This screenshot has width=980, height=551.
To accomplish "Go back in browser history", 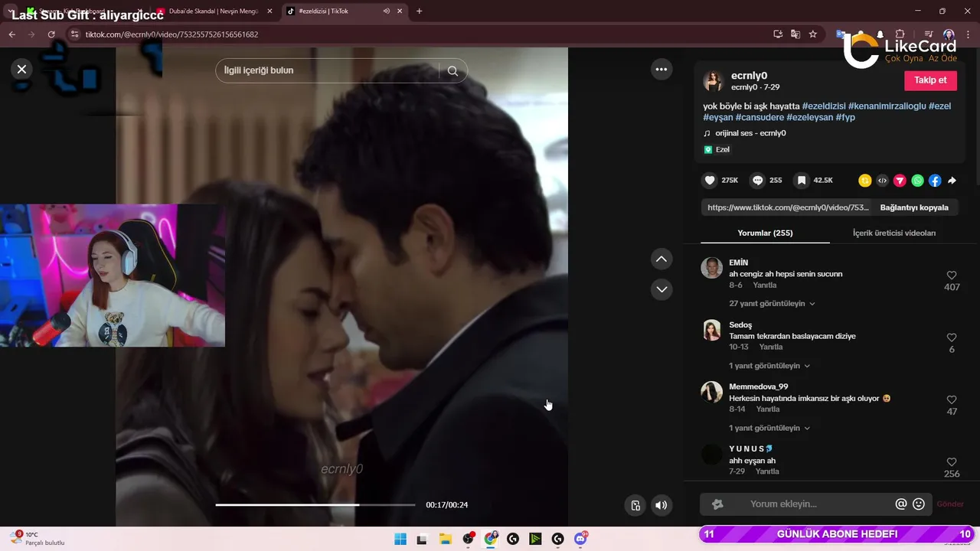I will (11, 34).
